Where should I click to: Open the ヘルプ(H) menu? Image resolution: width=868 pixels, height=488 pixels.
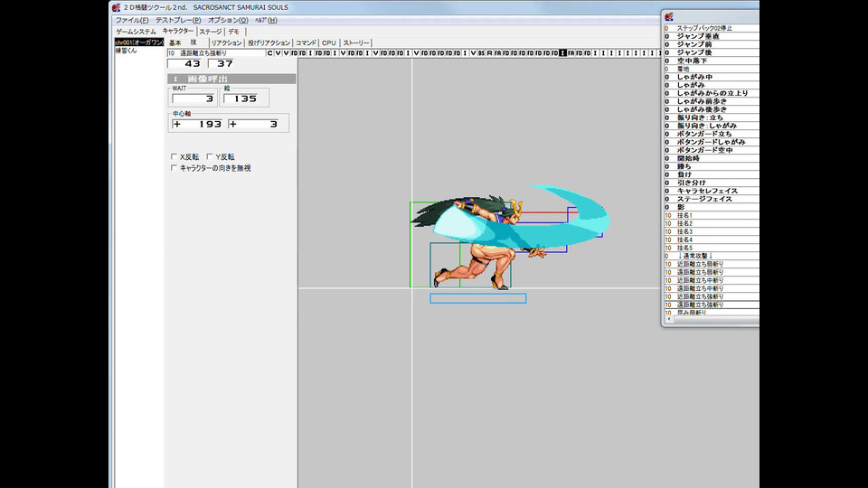pos(266,20)
